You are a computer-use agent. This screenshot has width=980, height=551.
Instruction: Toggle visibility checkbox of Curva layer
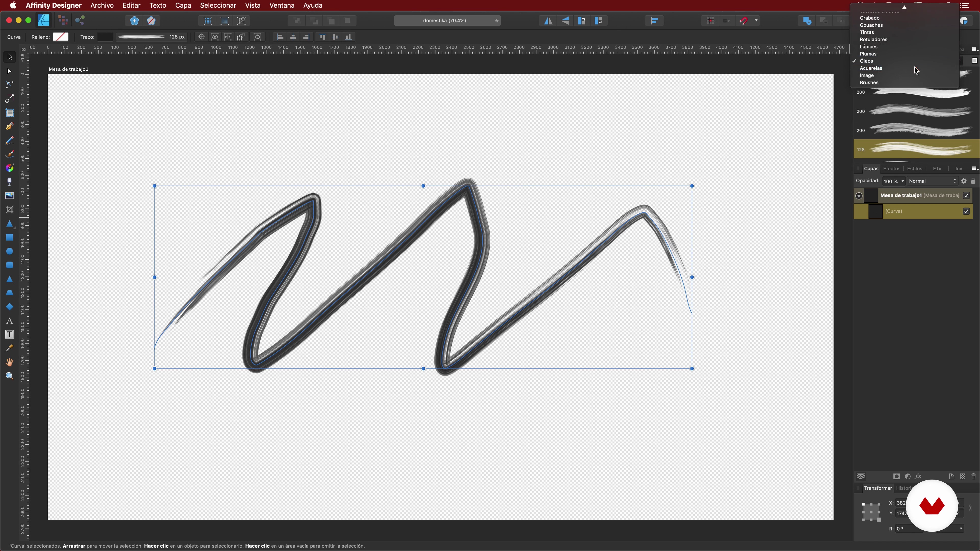click(x=966, y=211)
